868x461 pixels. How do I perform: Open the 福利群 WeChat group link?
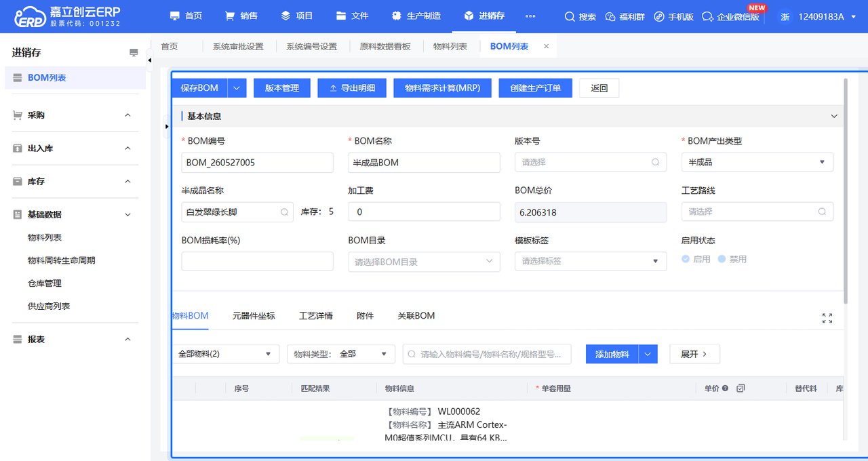(x=625, y=16)
